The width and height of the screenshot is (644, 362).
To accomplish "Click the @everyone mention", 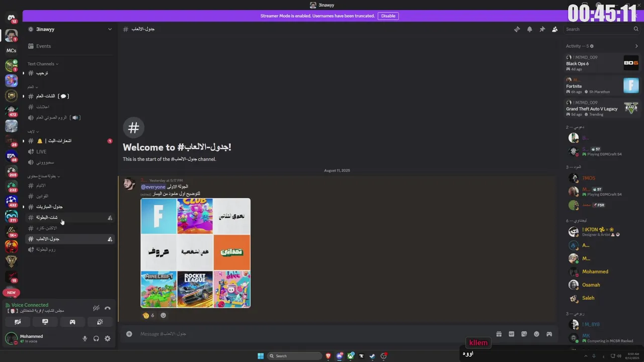I will coord(153,187).
